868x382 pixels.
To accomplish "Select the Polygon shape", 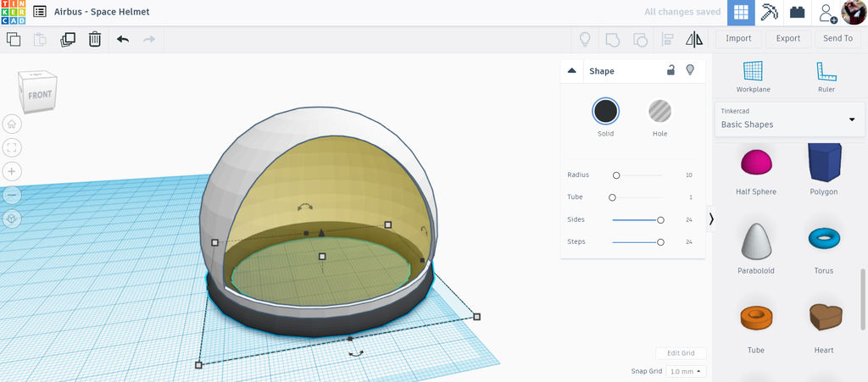I will pos(825,170).
